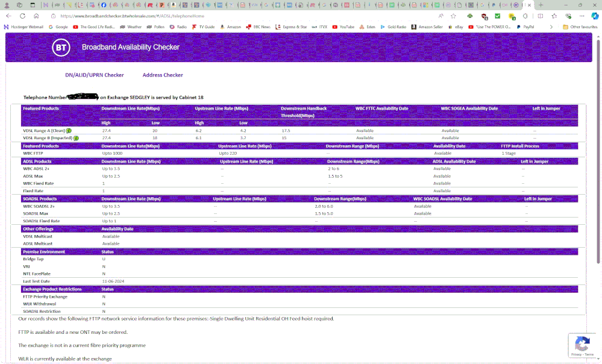Click the browser refresh button

tap(23, 16)
